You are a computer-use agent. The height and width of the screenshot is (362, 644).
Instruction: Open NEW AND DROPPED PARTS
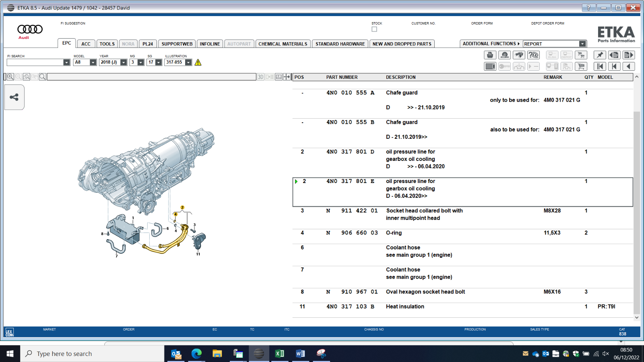402,44
